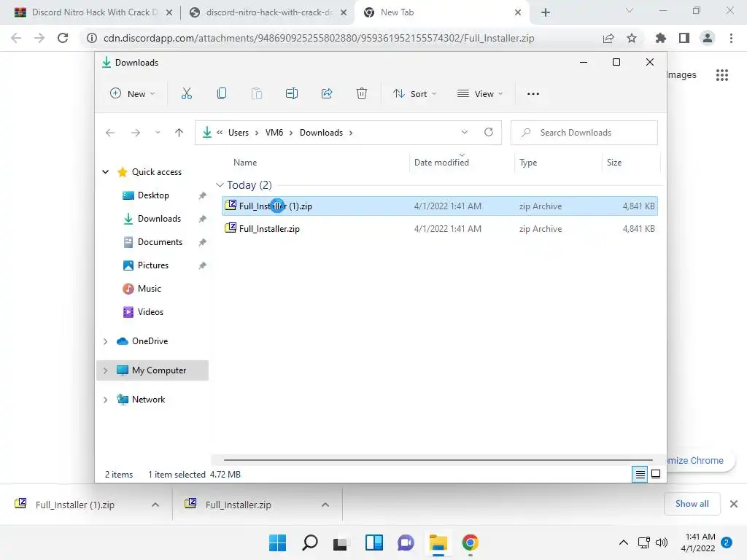Click the horizontal scrollbar in Explorer
Image resolution: width=747 pixels, height=560 pixels.
tap(438, 460)
